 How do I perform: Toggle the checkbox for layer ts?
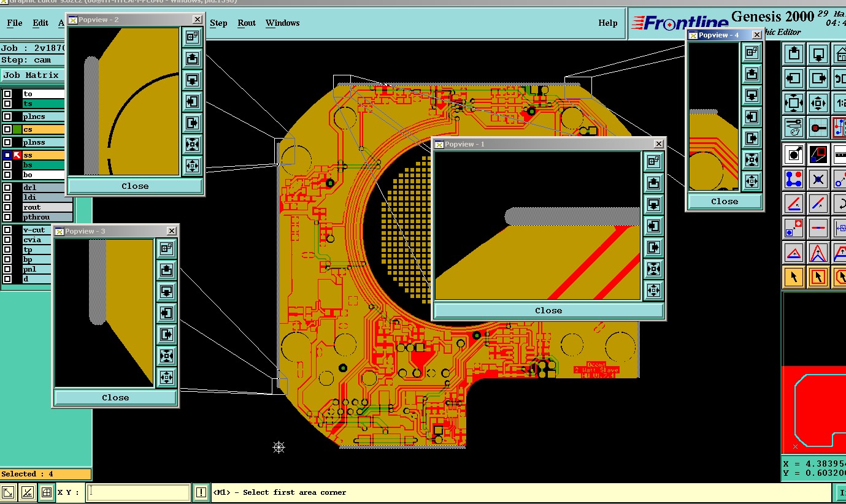click(7, 104)
